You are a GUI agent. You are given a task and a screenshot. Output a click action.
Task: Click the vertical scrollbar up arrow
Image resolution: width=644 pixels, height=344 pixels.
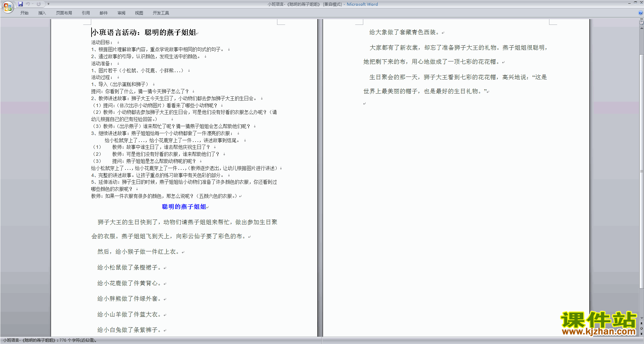[x=641, y=28]
